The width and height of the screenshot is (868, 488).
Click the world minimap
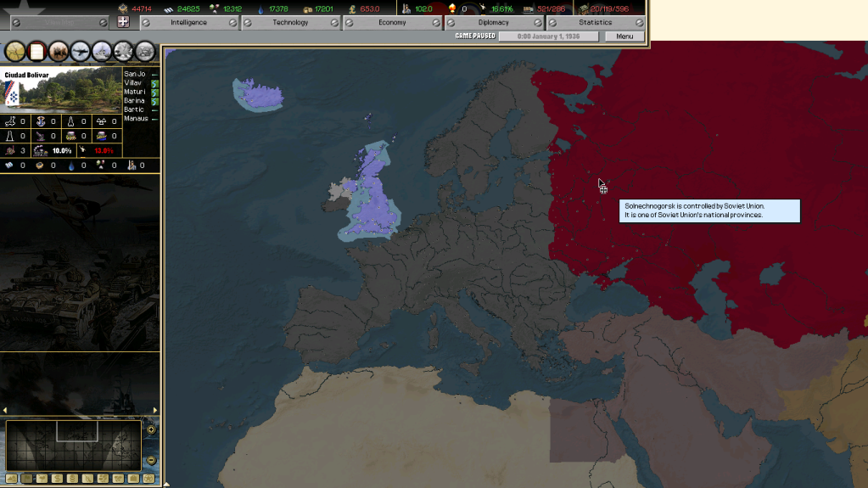(x=73, y=446)
